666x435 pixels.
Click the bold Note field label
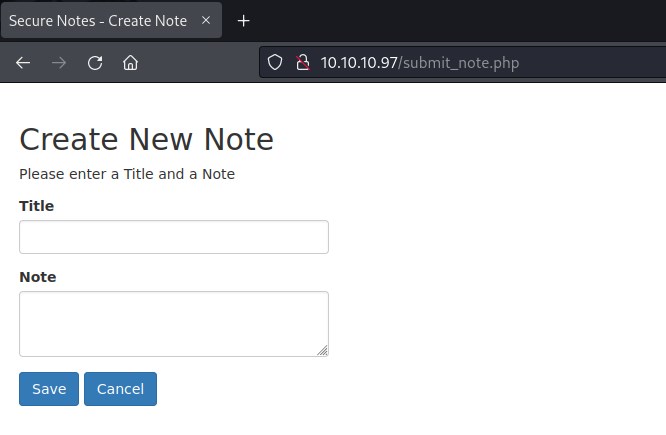[38, 277]
